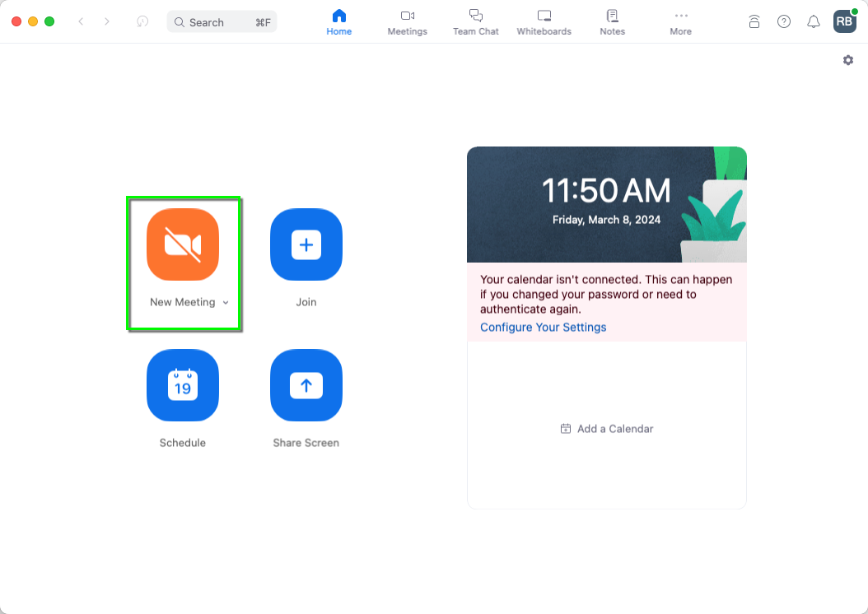Viewport: 868px width, 614px height.
Task: Go to the Notes tab
Action: click(x=612, y=22)
